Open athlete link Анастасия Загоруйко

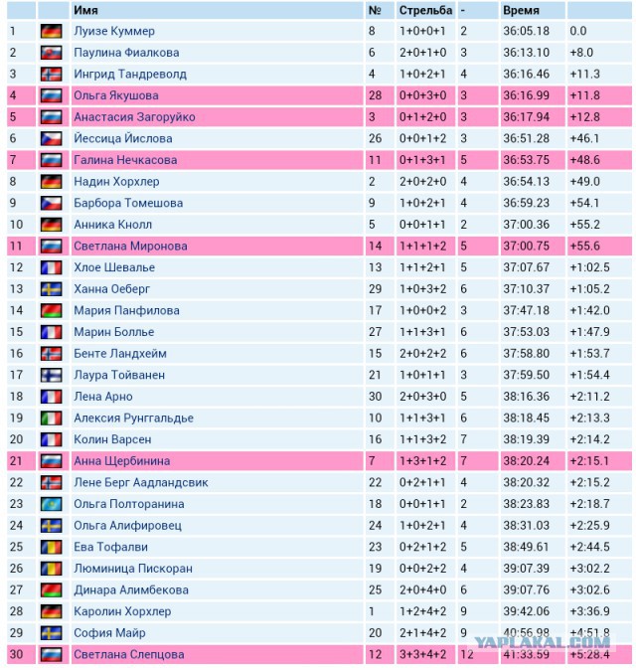pyautogui.click(x=134, y=117)
